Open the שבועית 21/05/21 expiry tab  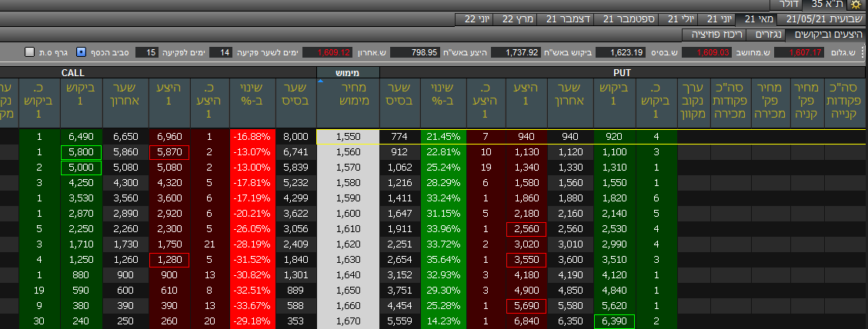pos(819,19)
